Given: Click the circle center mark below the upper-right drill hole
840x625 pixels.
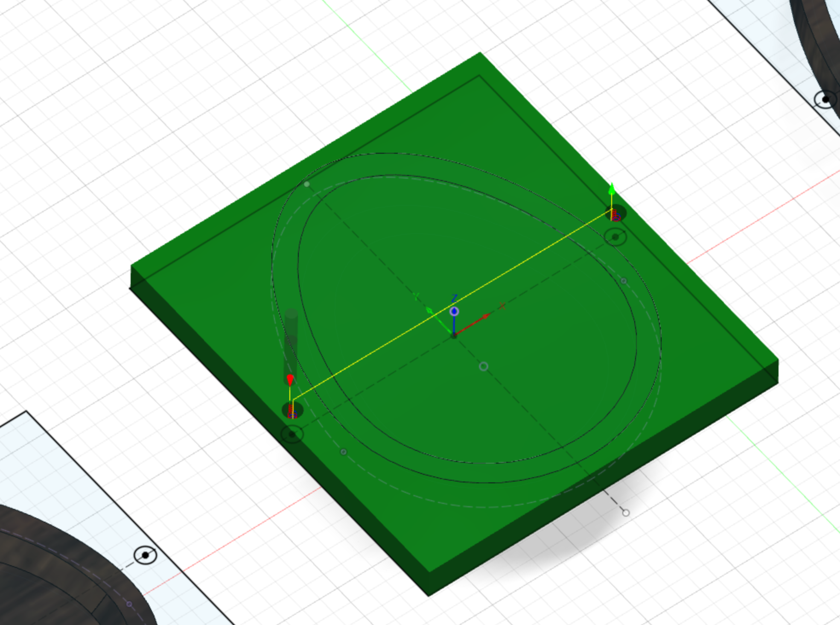Looking at the screenshot, I should [x=615, y=237].
